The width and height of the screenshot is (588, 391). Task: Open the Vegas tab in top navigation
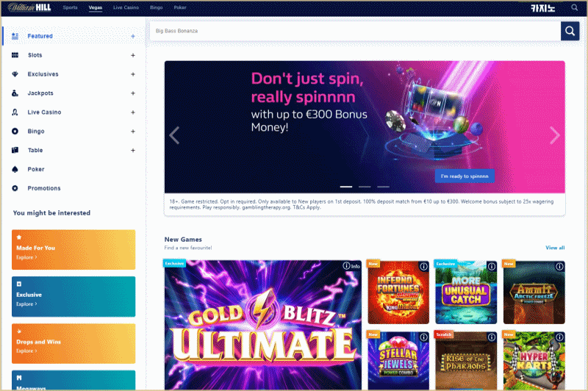click(96, 7)
